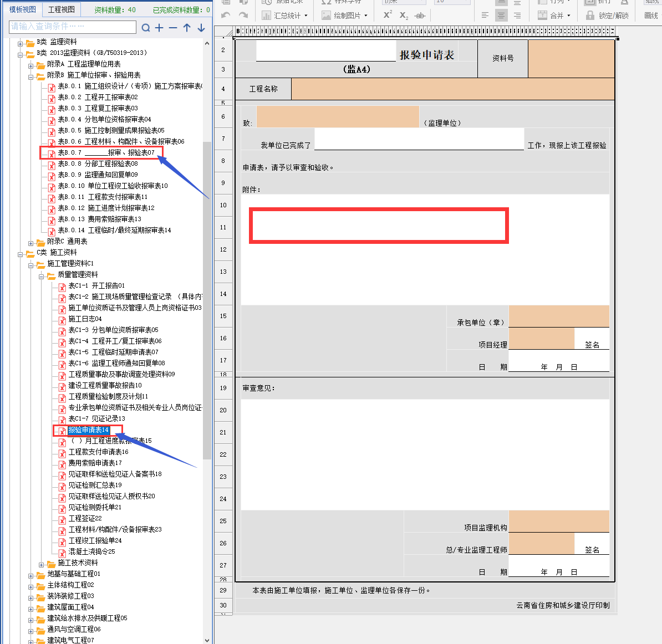The width and height of the screenshot is (662, 644).
Task: Click the tree scrollbar up arrow
Action: [x=207, y=43]
